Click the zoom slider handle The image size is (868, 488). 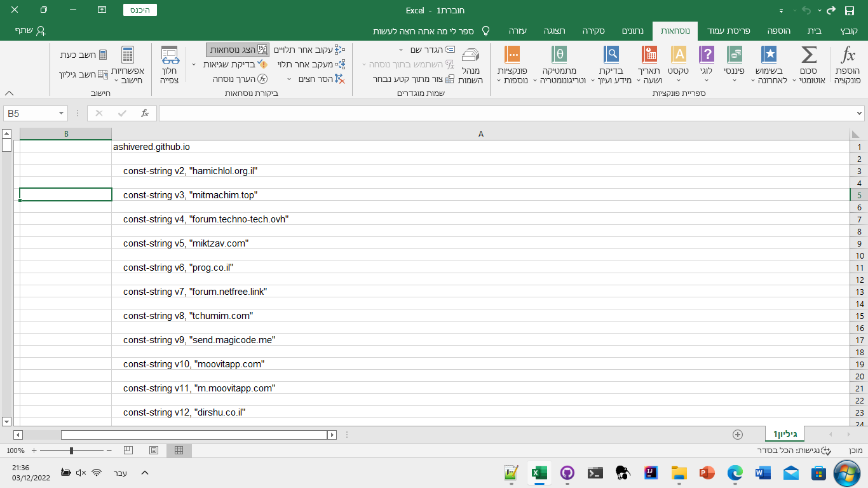pyautogui.click(x=71, y=451)
